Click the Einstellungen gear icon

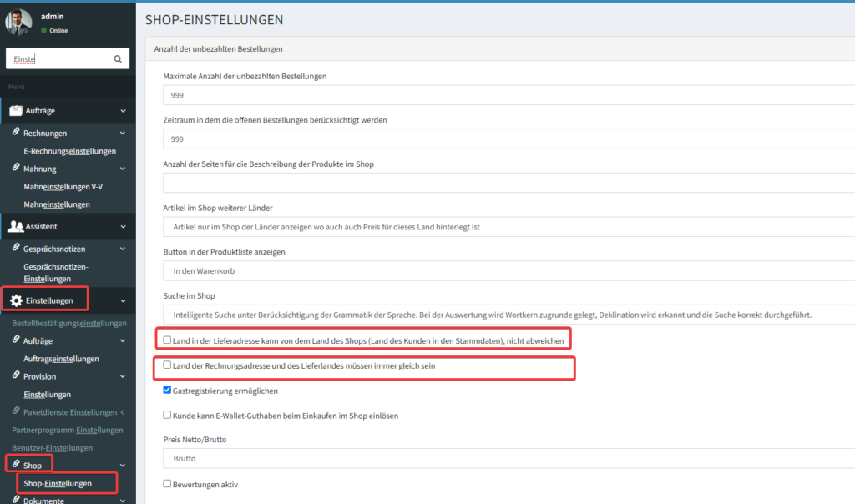[16, 300]
